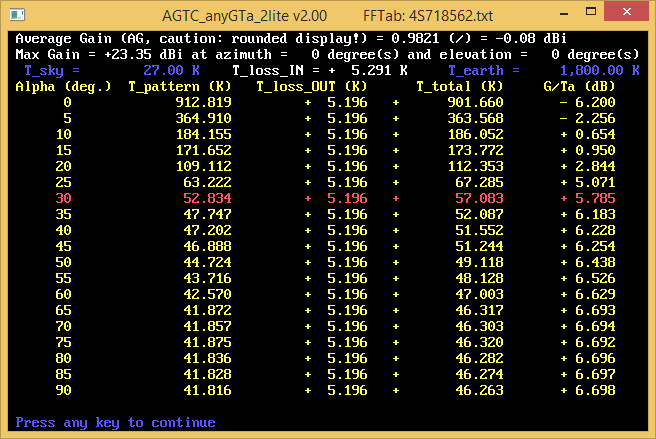Select red G/Ta value + 5.785
Viewport: 656px width, 439px height.
587,198
